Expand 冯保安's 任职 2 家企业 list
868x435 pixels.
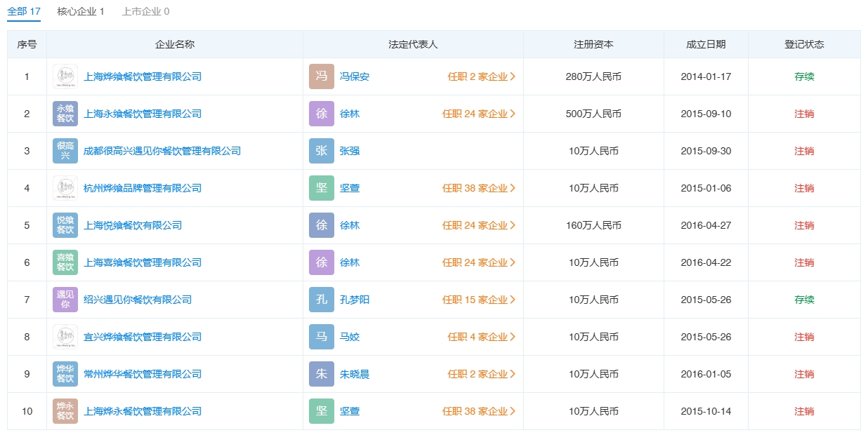481,76
